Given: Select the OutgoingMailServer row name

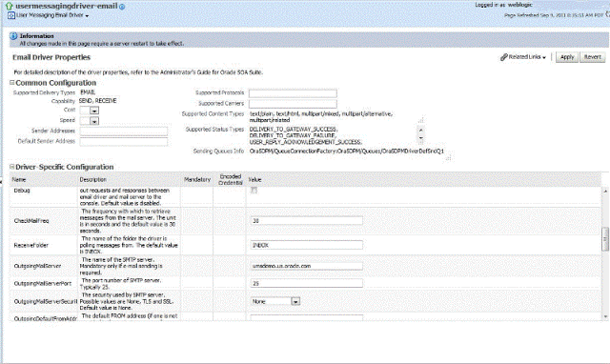Looking at the screenshot, I should coord(38,266).
